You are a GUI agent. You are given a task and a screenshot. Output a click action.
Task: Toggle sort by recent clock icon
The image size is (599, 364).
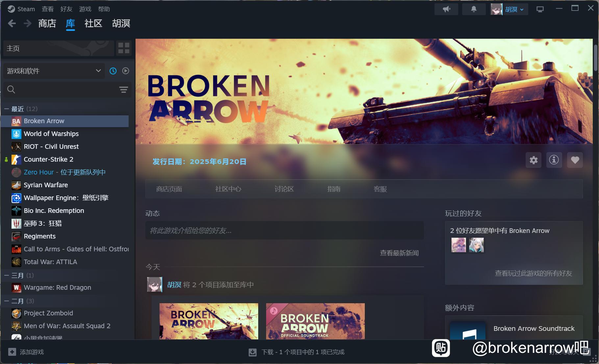click(x=113, y=71)
